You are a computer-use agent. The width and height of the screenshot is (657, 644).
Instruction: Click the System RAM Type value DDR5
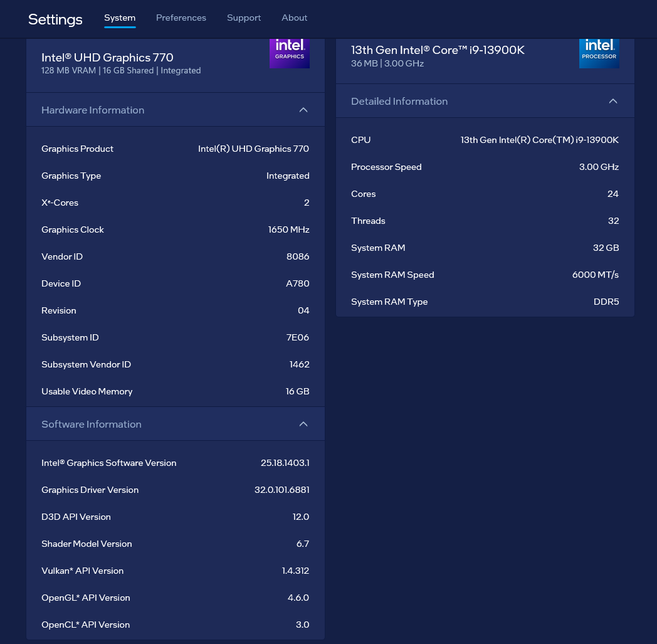point(606,302)
